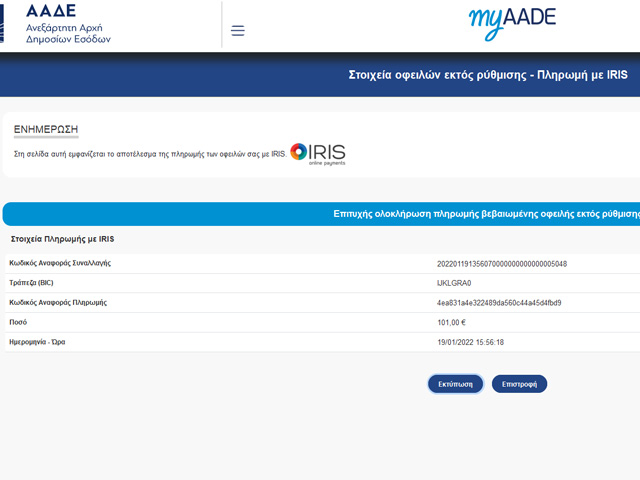The image size is (640, 480).
Task: Click the Κωδικός Αναφοράς Πληρωμής label
Action: click(x=58, y=302)
